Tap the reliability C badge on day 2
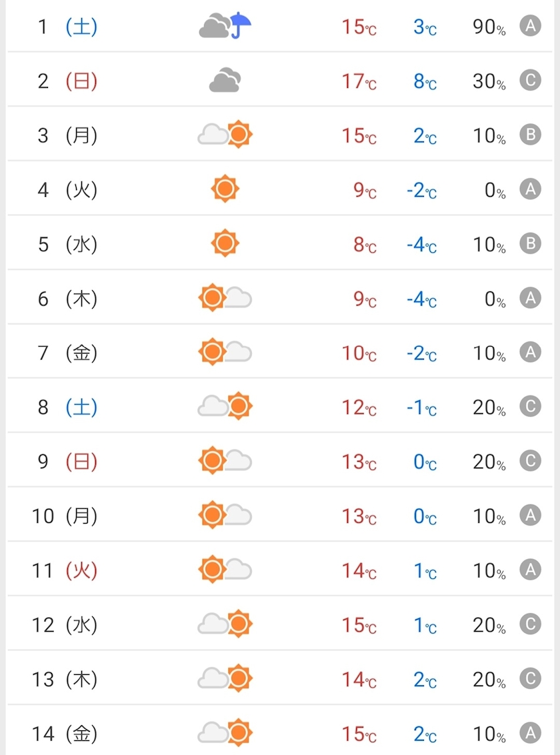The height and width of the screenshot is (755, 560). [x=530, y=81]
